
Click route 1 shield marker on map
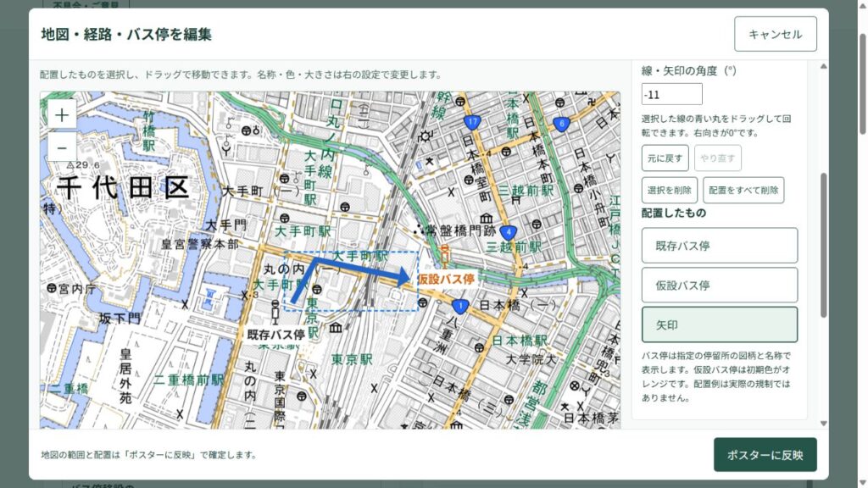(460, 306)
